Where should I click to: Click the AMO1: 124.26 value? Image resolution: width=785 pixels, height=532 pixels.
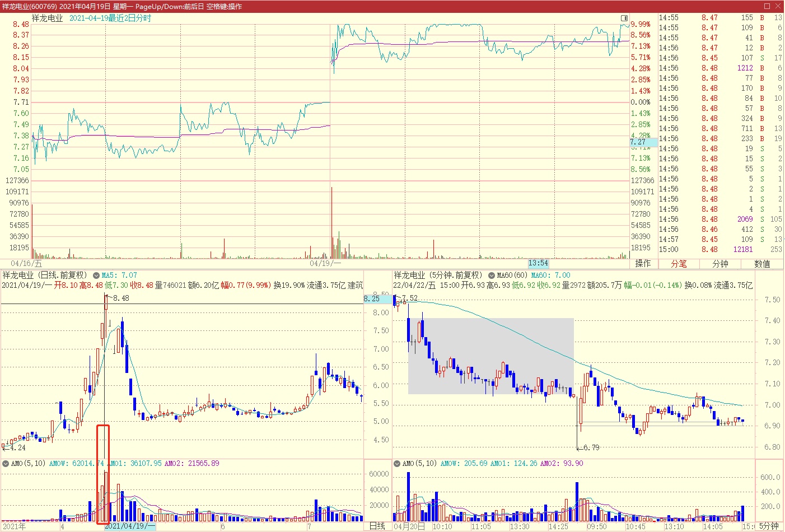click(x=514, y=464)
